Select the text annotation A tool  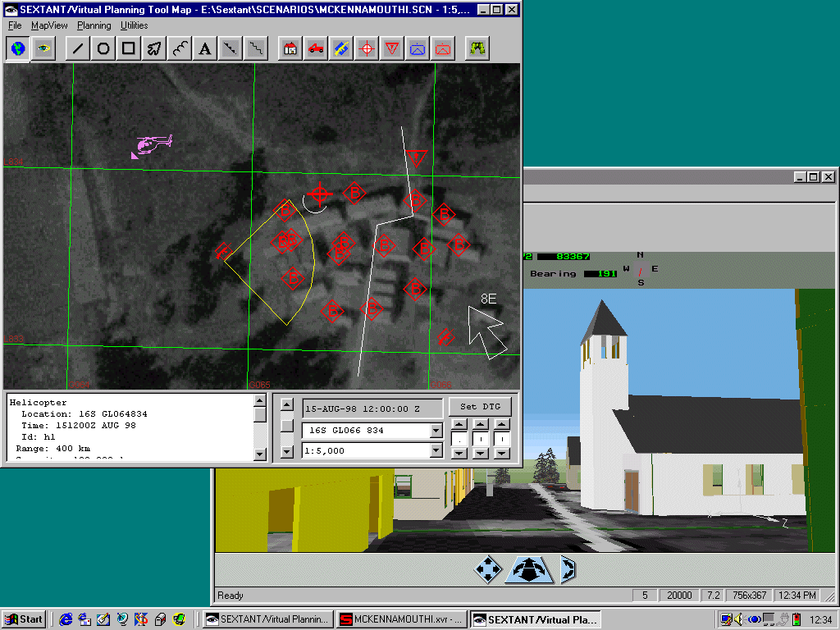pos(204,48)
